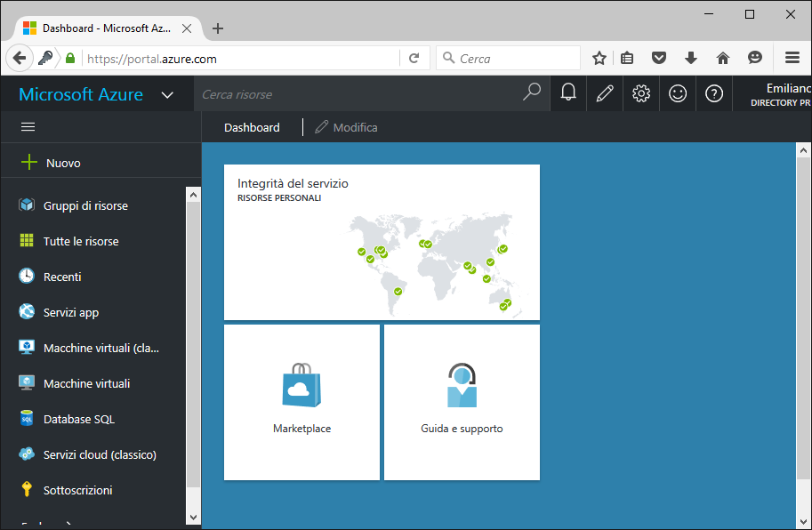Open the Firefox bookmarks list icon

tap(627, 58)
